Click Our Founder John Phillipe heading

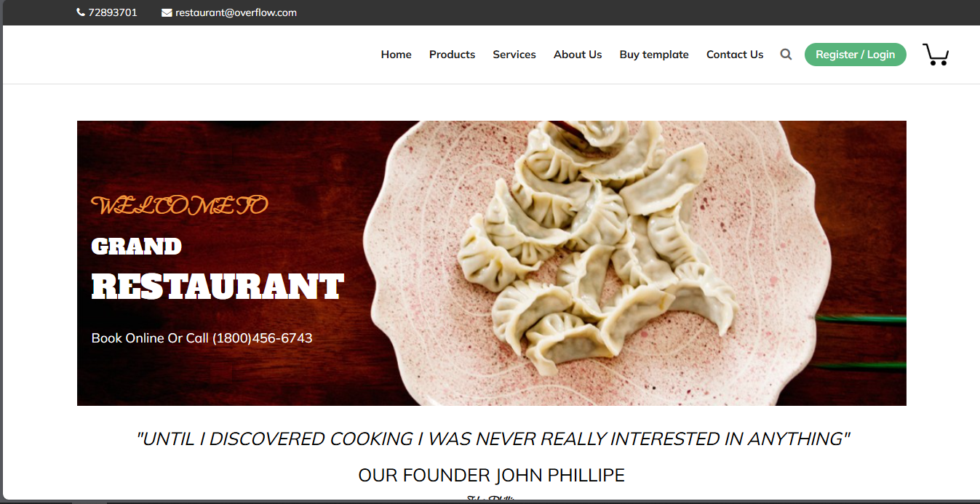(492, 476)
